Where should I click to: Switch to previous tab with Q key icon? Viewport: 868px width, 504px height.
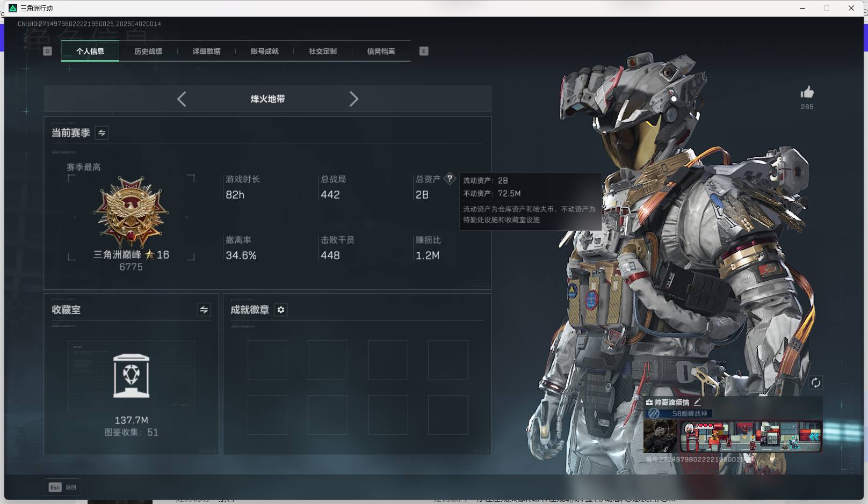pos(47,51)
